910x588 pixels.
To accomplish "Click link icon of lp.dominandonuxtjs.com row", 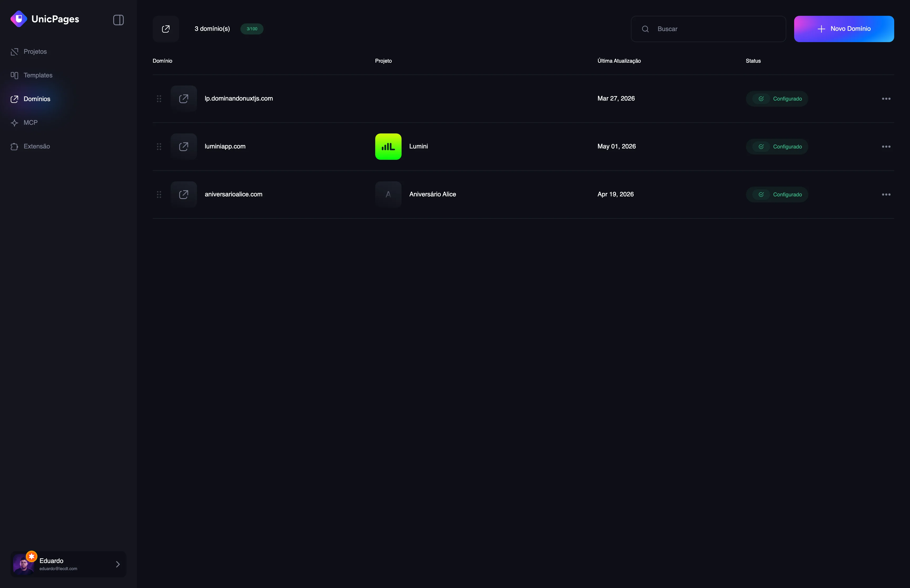I will (184, 98).
